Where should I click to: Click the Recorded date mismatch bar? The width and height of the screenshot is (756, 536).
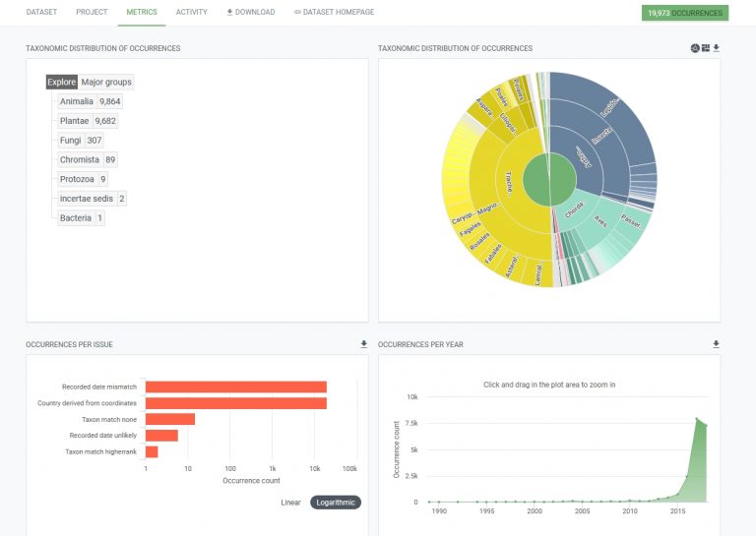pos(235,387)
